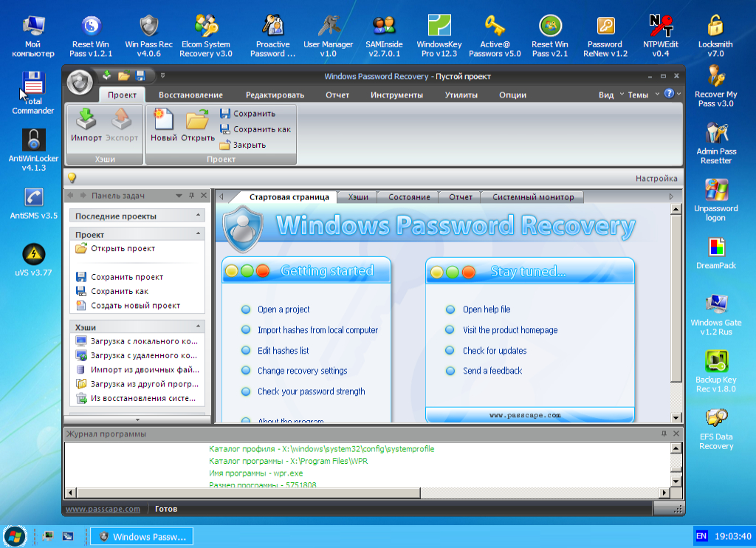Open AntiWinLocker v4.1.3 desktop icon

[x=33, y=150]
